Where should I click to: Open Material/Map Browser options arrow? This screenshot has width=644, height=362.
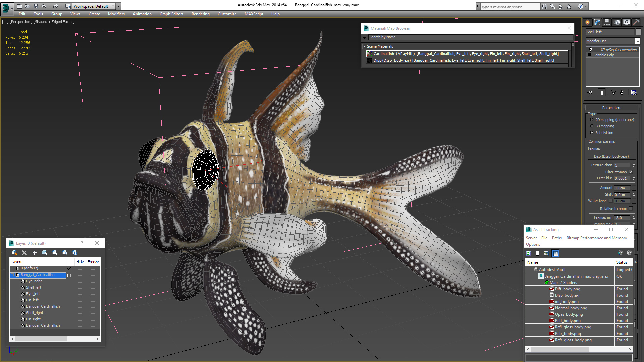click(x=365, y=37)
